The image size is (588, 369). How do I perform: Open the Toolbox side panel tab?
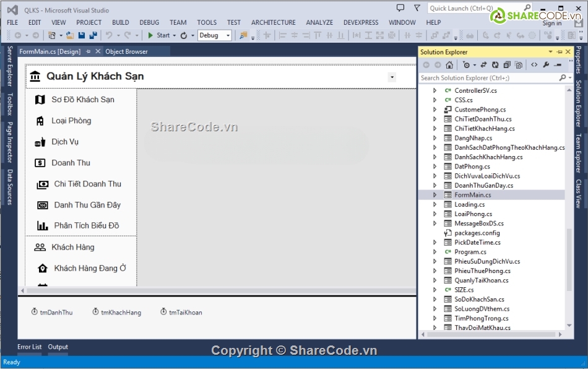pyautogui.click(x=10, y=104)
